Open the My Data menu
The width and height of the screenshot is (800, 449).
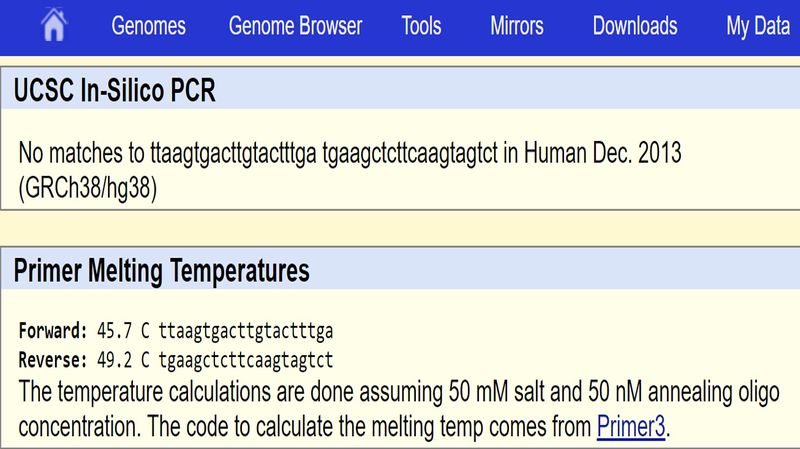tap(757, 27)
